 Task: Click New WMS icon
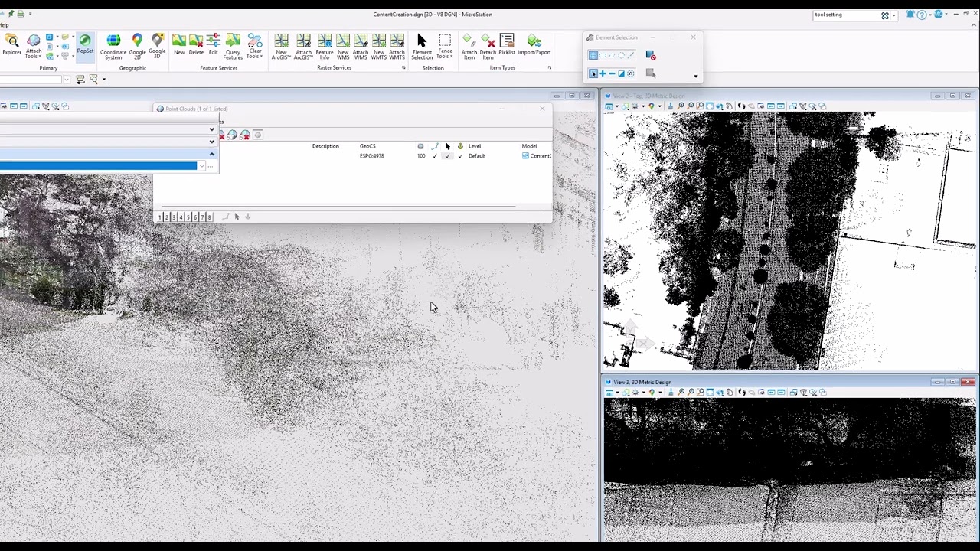coord(343,47)
